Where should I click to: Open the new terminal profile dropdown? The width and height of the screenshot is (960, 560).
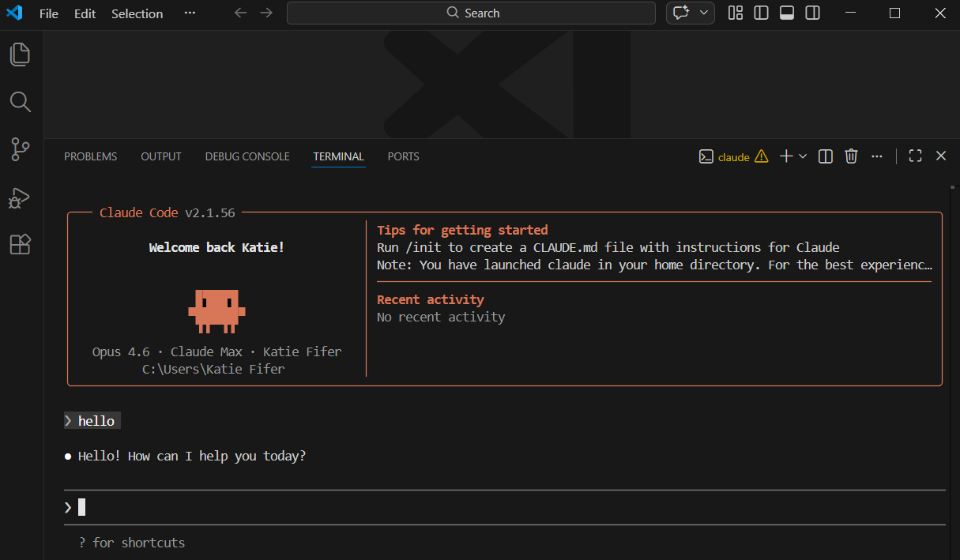point(803,156)
